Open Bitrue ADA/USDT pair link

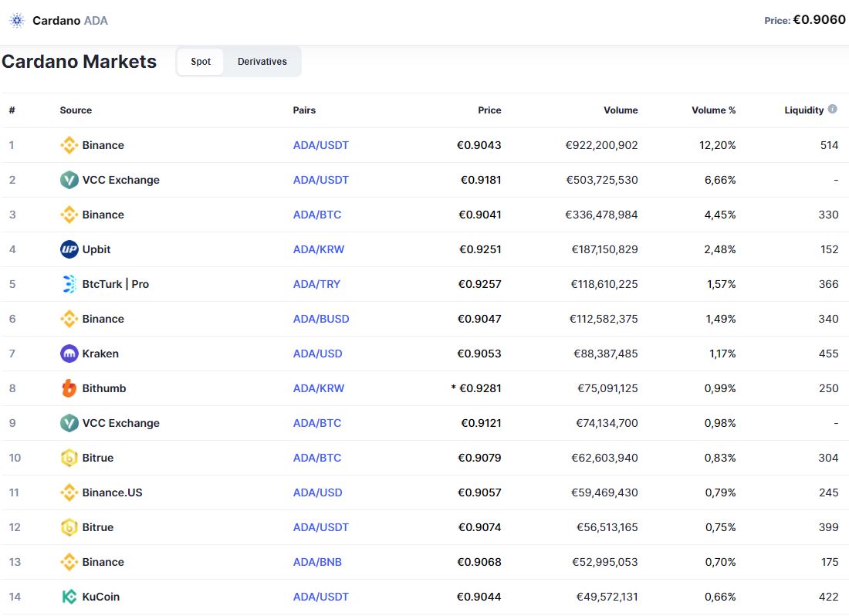(x=320, y=527)
